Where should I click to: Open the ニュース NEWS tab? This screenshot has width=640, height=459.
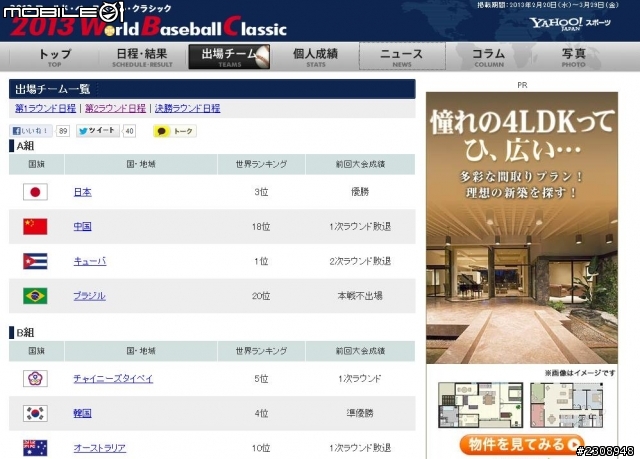pos(402,56)
